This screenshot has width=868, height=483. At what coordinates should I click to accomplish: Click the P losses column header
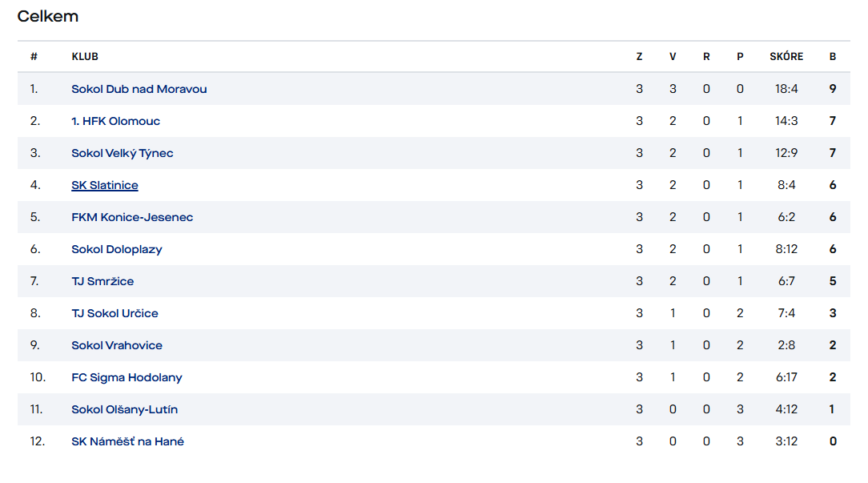[x=740, y=57]
